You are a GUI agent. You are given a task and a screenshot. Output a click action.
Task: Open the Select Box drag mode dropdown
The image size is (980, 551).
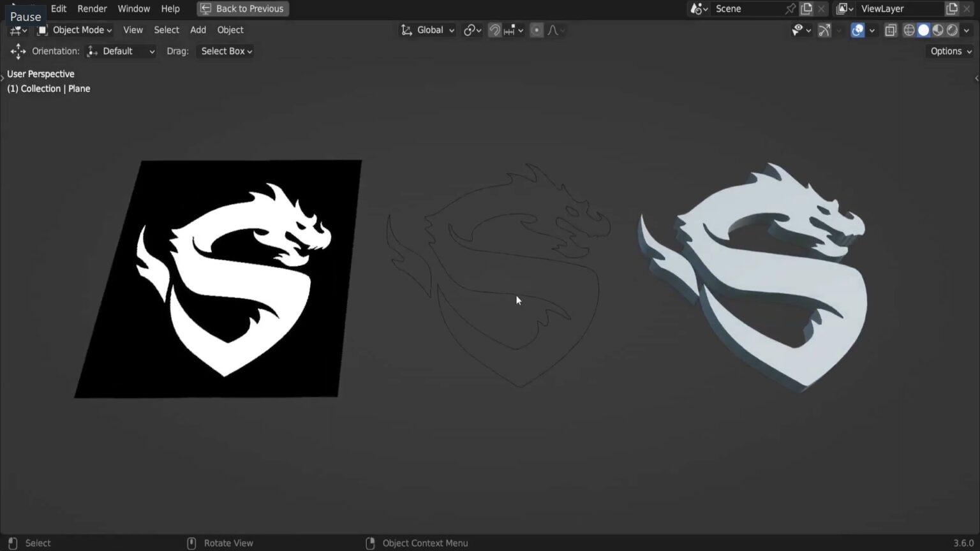point(225,51)
